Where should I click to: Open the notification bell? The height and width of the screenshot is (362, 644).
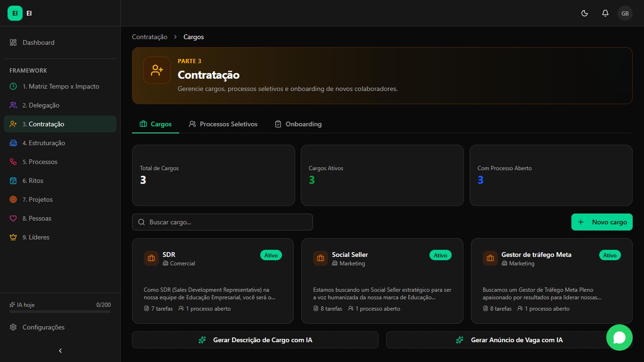605,13
